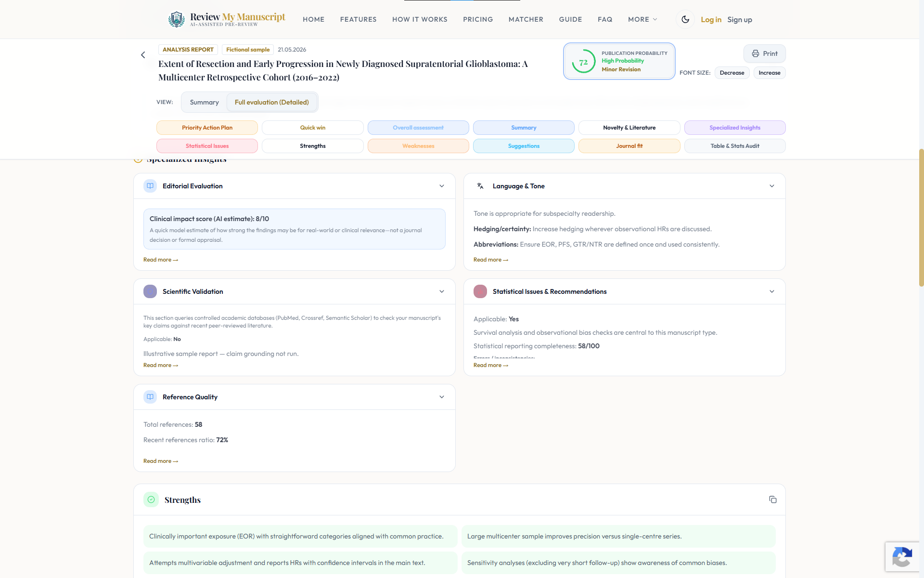Collapse the Reference Quality card
Screen dimensions: 924x578
442,397
